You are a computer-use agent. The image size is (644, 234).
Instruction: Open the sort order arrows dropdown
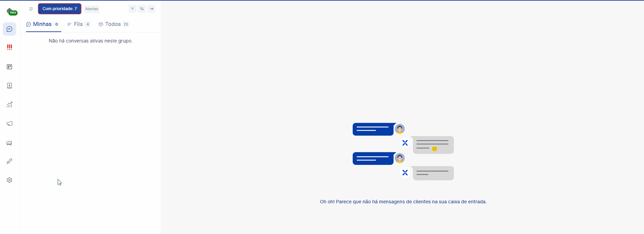click(x=142, y=9)
